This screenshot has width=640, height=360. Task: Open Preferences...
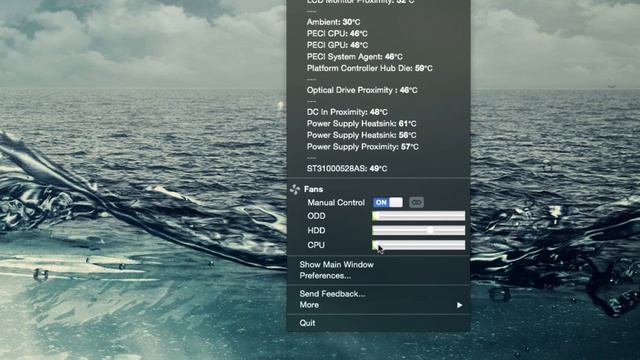(325, 276)
